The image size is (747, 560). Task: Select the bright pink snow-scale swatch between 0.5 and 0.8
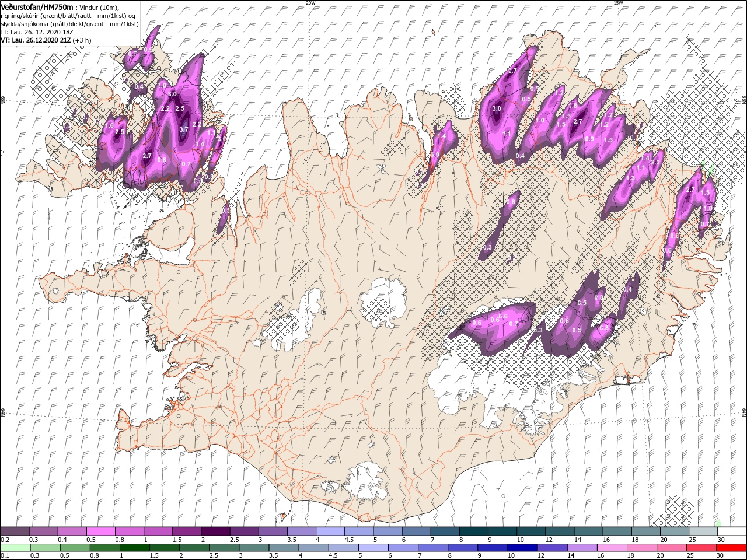(100, 531)
